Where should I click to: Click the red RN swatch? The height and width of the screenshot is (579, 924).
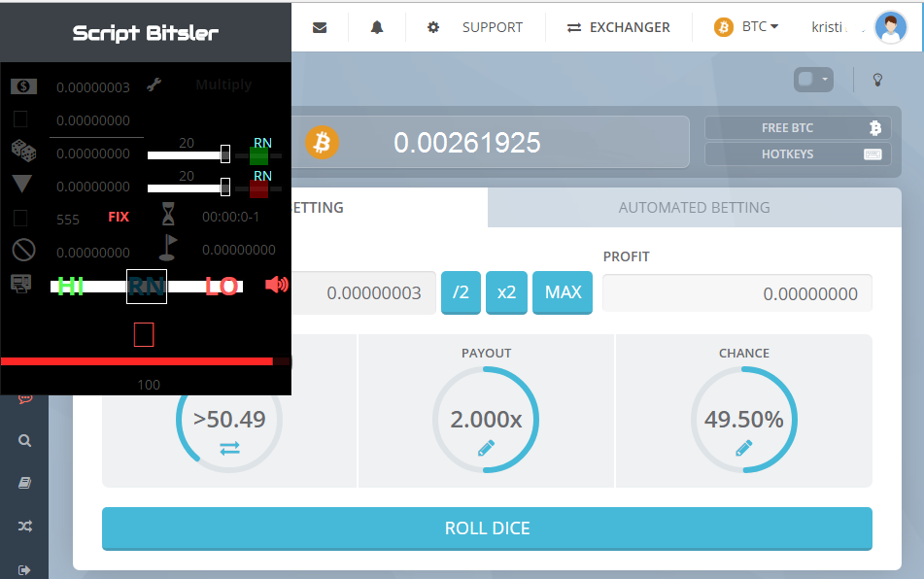258,189
